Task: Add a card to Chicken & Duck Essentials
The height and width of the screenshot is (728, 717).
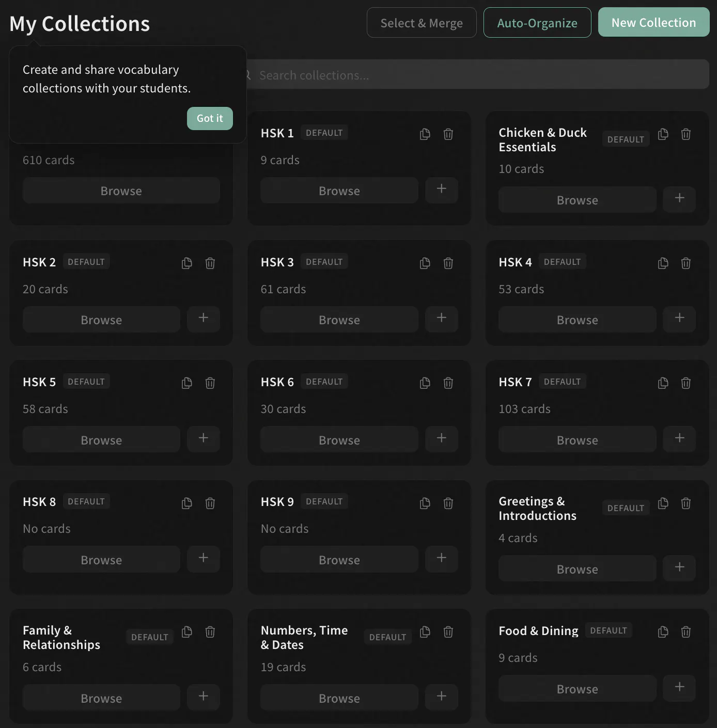Action: click(x=680, y=199)
